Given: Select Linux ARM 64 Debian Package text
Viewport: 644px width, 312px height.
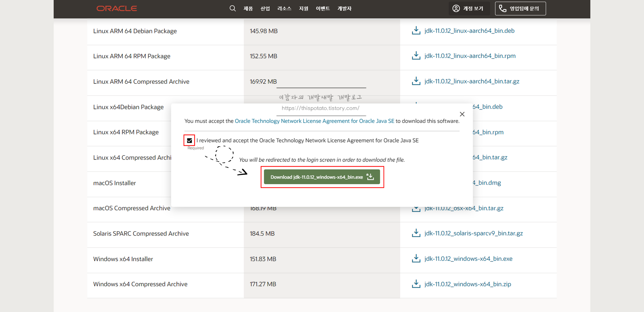Looking at the screenshot, I should (135, 31).
